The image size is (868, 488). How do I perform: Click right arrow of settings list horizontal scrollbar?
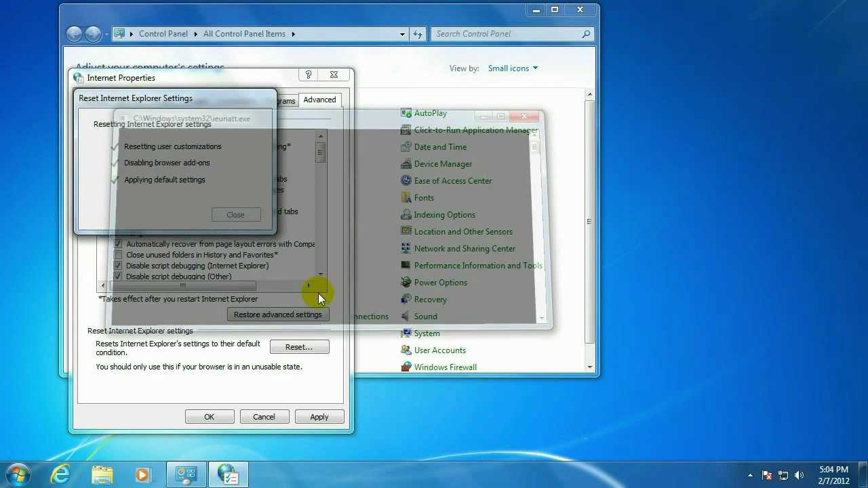[309, 285]
